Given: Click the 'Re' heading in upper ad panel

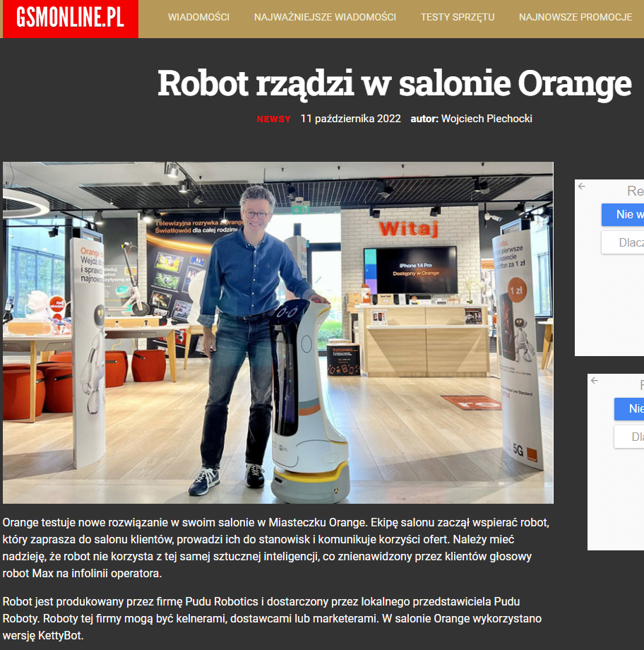Looking at the screenshot, I should [x=636, y=191].
